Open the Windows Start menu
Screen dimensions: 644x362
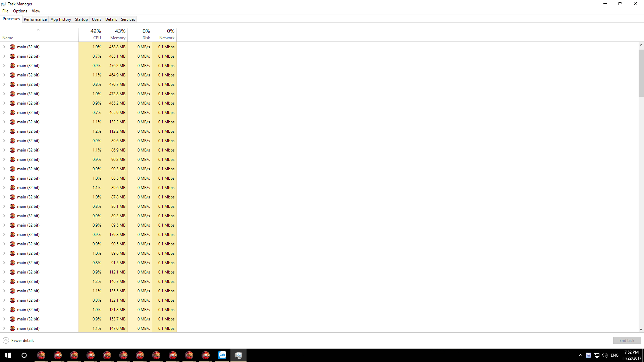8,355
